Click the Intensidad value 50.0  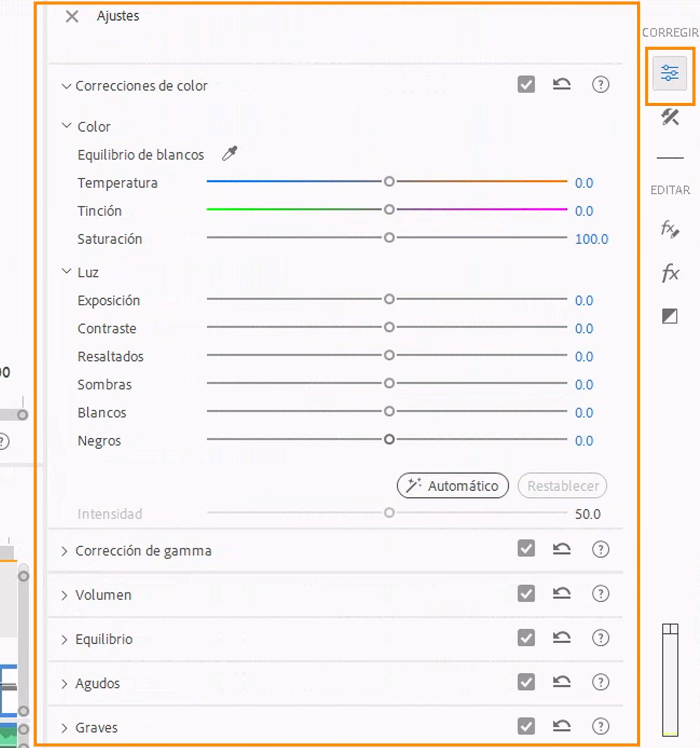pos(588,514)
